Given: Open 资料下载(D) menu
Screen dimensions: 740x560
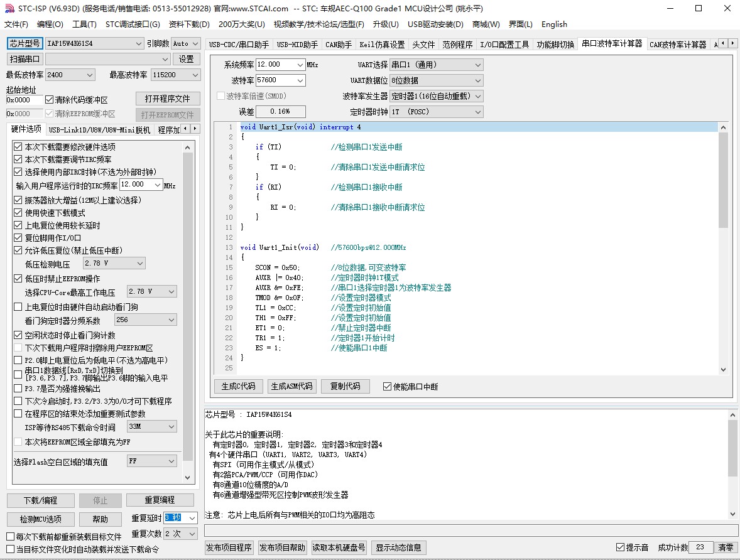Looking at the screenshot, I should click(189, 24).
